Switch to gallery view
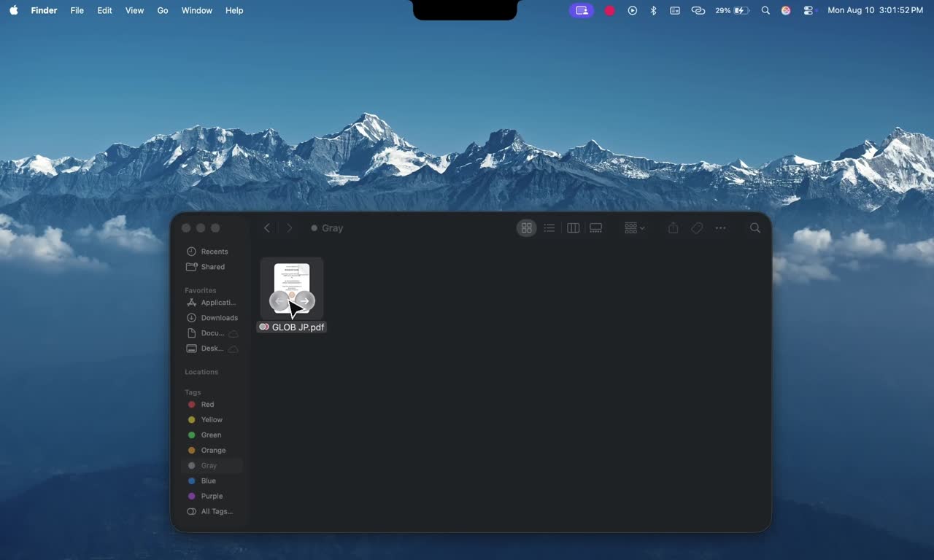 click(x=596, y=228)
